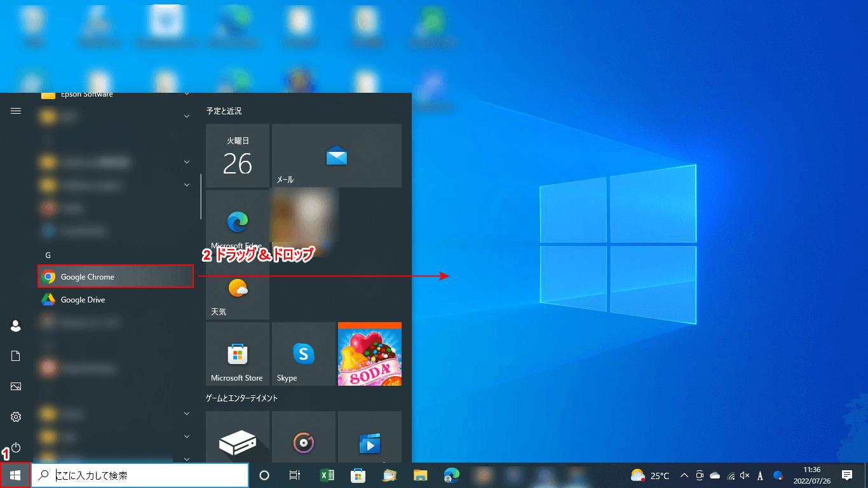Open the Microsoft Store tile
The width and height of the screenshot is (868, 488).
pos(238,354)
